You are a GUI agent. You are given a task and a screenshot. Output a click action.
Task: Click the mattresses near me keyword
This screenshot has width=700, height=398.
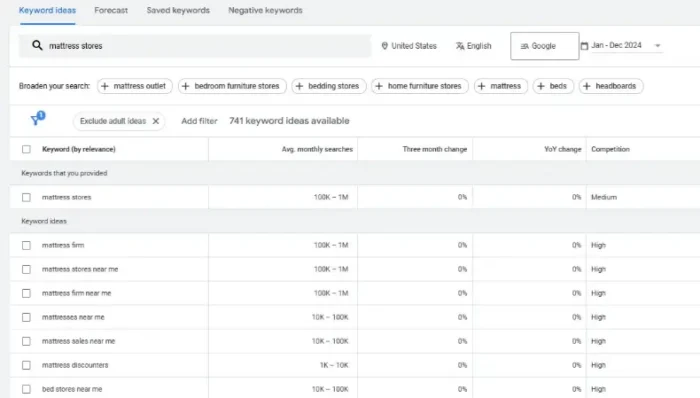point(73,317)
